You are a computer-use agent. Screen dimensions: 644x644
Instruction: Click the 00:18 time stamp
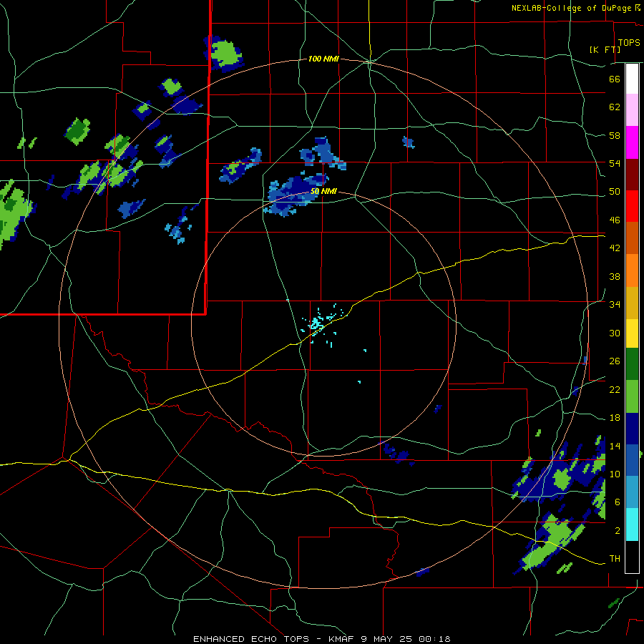click(434, 639)
